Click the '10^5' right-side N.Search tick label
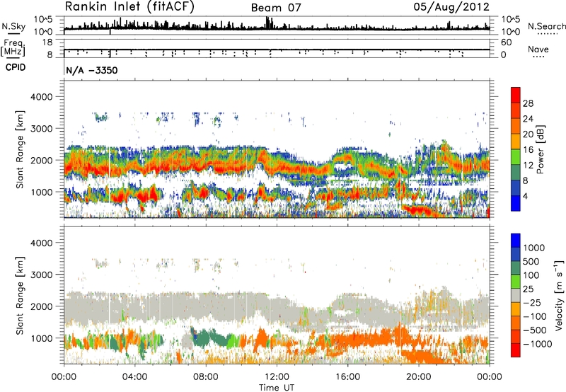566x392 pixels. point(510,19)
